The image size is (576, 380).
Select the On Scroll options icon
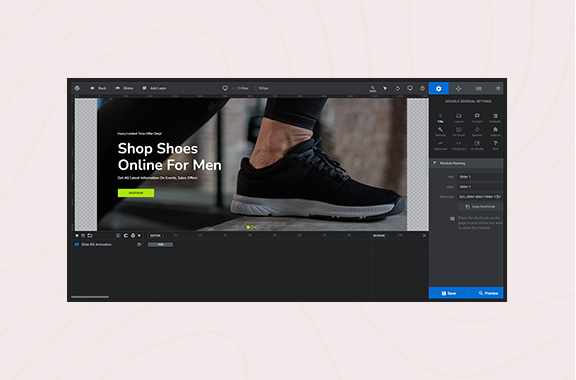[458, 132]
